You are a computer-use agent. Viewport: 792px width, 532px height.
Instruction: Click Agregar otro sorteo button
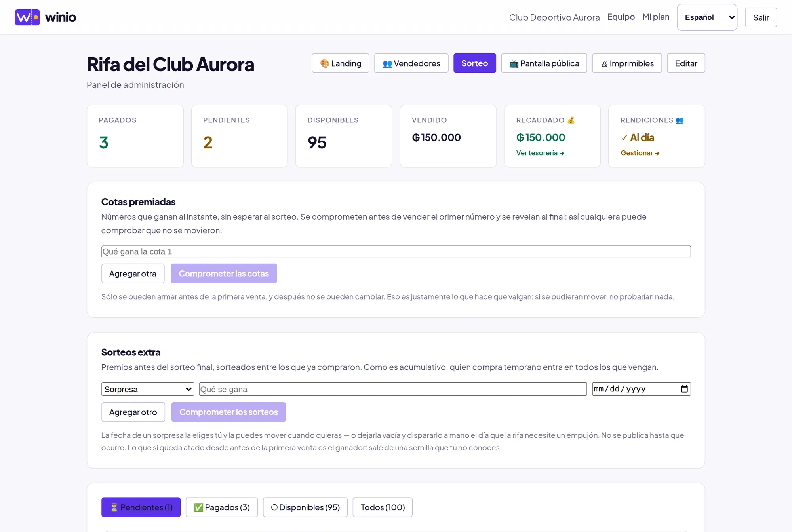click(133, 412)
